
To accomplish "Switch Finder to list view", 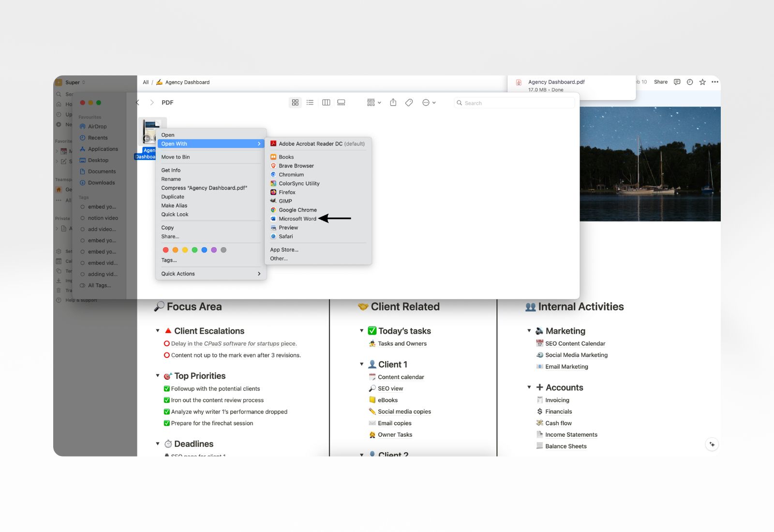I will point(310,103).
